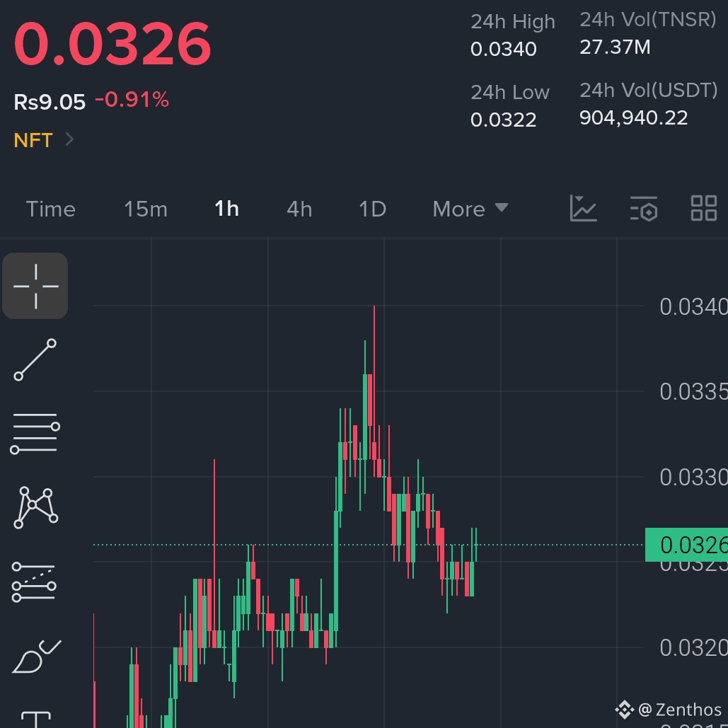The height and width of the screenshot is (728, 728).
Task: Click the -0.91% change value
Action: pos(132,100)
